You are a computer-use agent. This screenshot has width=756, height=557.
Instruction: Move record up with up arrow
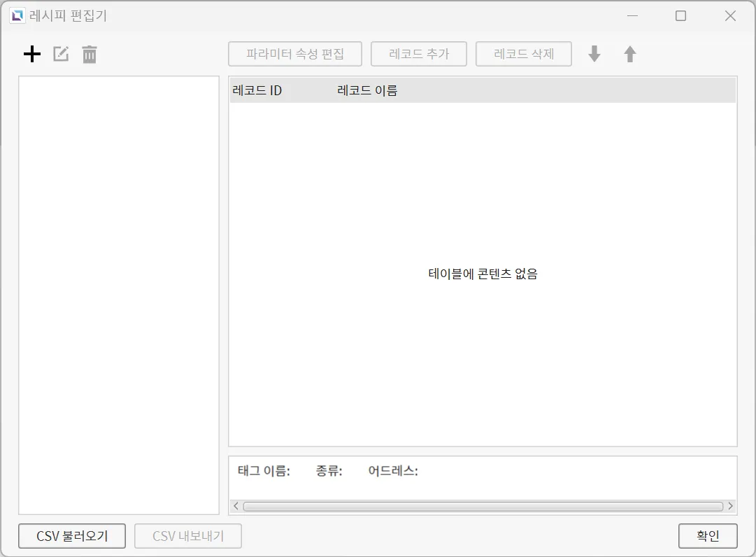pos(630,54)
